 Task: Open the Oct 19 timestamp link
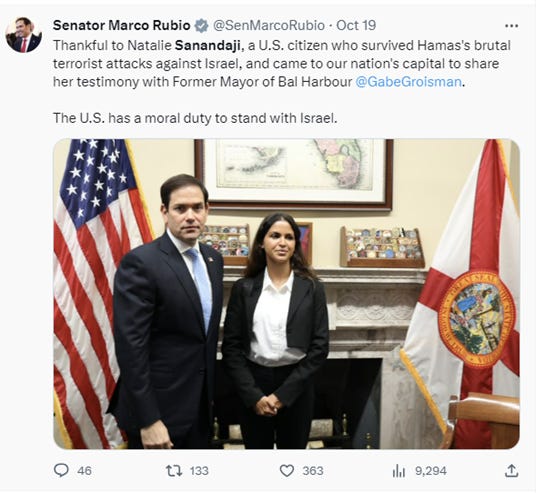click(x=356, y=25)
